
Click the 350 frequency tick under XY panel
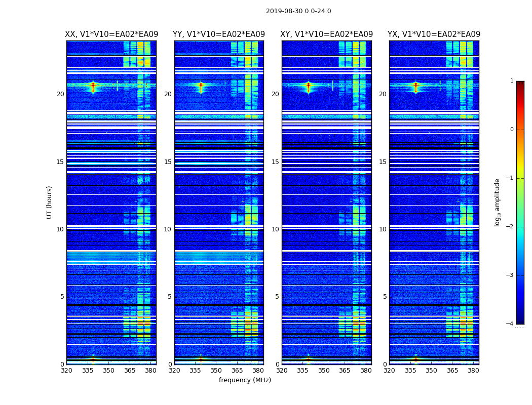[324, 371]
